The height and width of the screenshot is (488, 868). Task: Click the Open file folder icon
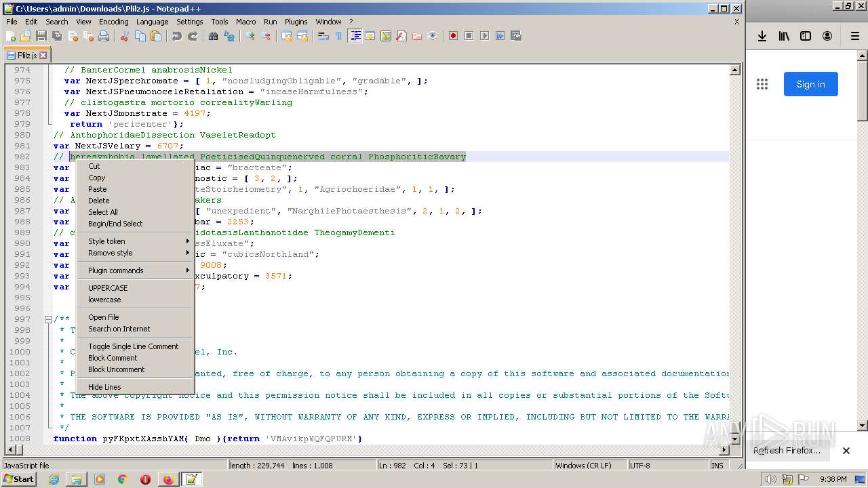(x=26, y=36)
